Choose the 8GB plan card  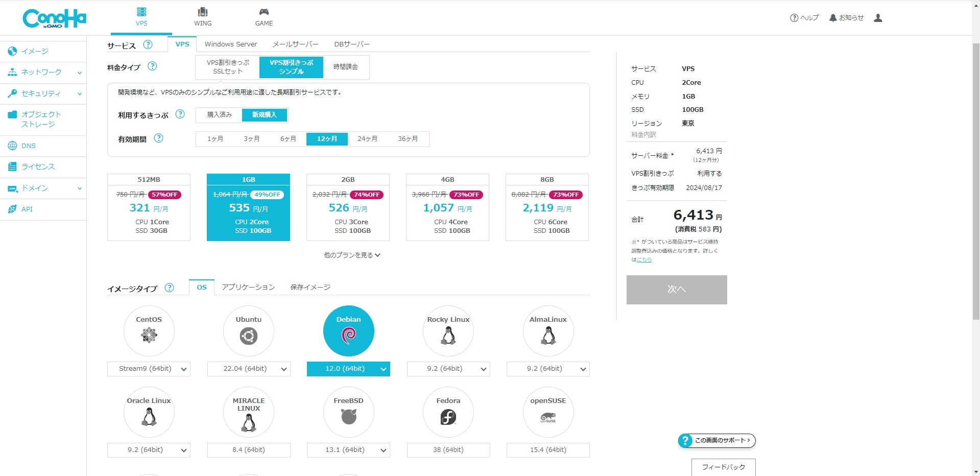point(547,207)
